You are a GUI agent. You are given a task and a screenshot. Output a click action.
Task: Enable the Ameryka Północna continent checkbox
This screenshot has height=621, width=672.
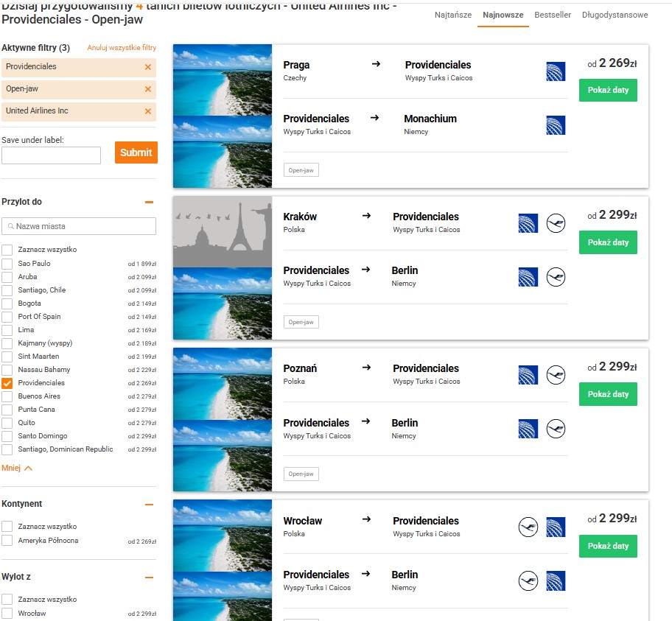click(x=7, y=541)
